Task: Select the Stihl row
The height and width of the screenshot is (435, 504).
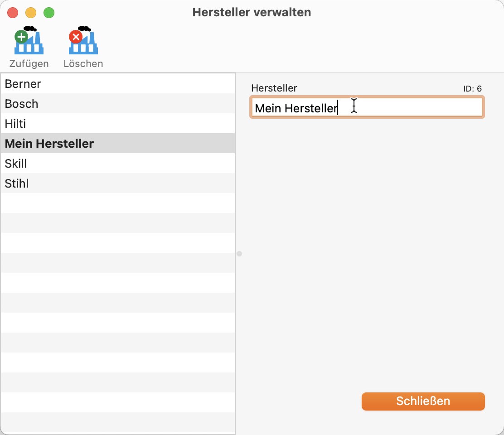Action: [118, 184]
